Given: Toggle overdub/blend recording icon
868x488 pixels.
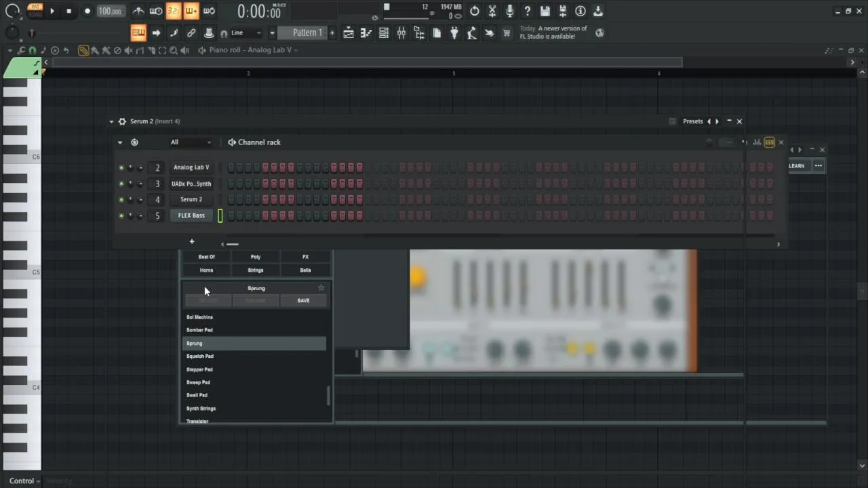Looking at the screenshot, I should [x=191, y=11].
